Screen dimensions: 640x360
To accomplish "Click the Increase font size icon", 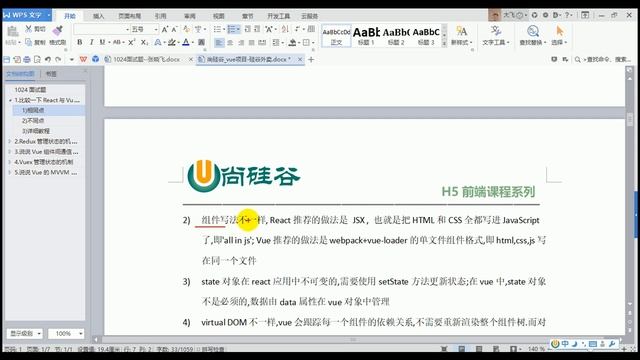I will click(164, 29).
